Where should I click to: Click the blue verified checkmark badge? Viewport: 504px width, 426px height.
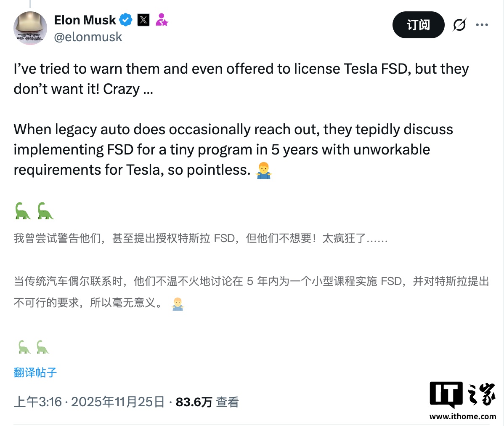[x=125, y=20]
